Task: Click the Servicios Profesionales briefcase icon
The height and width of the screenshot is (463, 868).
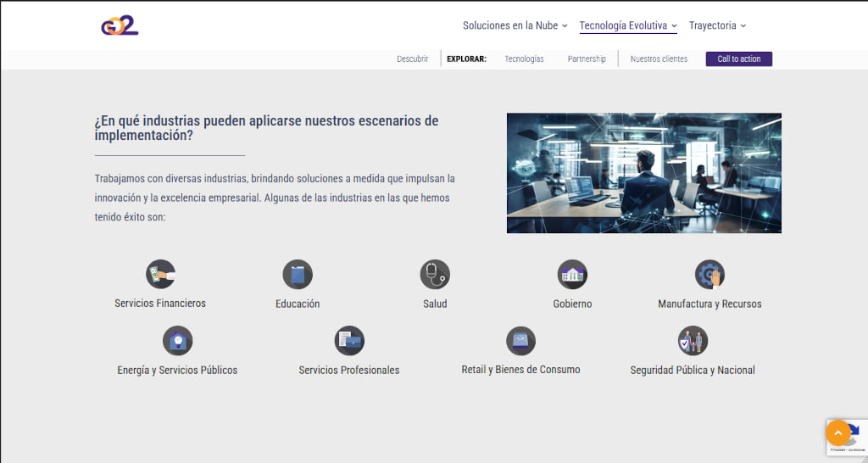Action: coord(349,341)
